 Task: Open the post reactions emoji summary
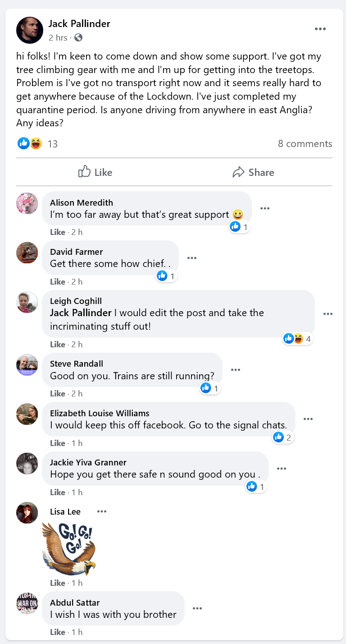[30, 144]
